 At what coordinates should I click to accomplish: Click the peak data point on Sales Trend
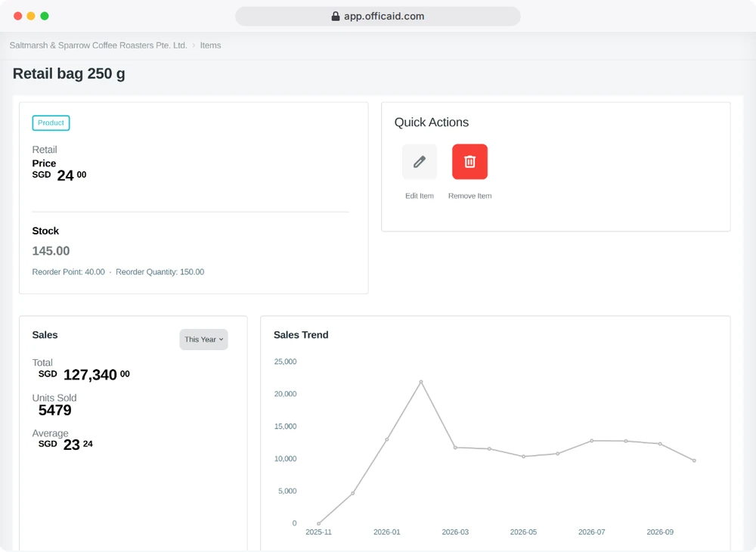click(421, 382)
